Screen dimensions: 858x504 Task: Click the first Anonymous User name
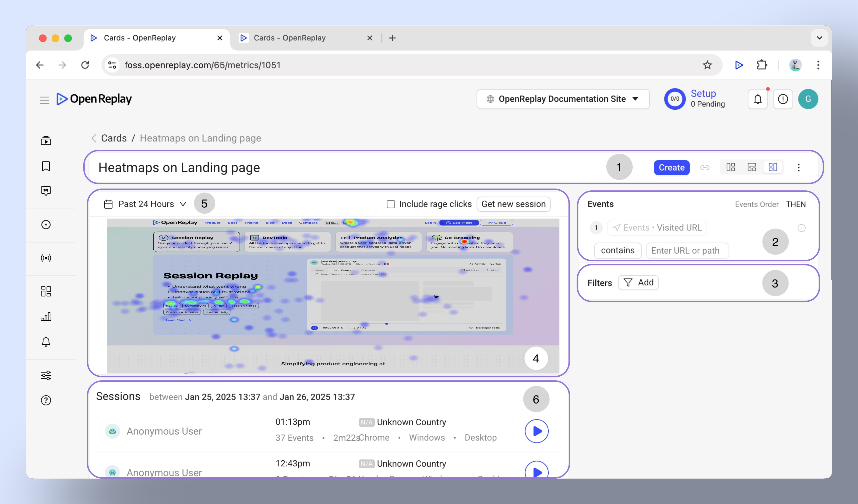tap(164, 431)
